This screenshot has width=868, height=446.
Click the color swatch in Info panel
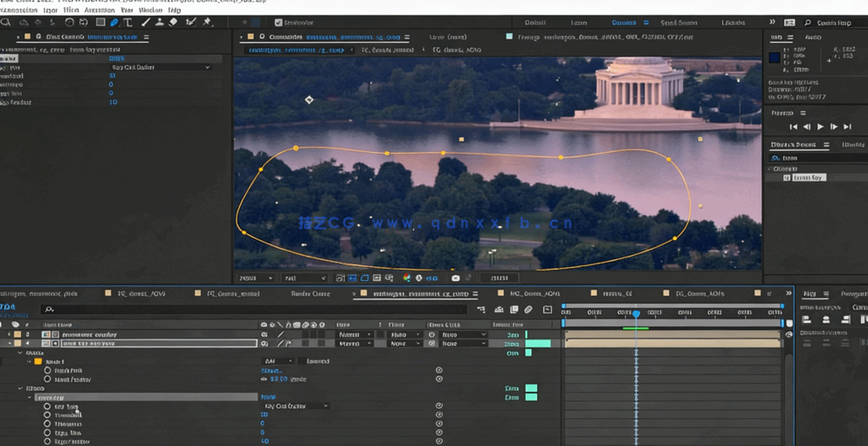[775, 58]
